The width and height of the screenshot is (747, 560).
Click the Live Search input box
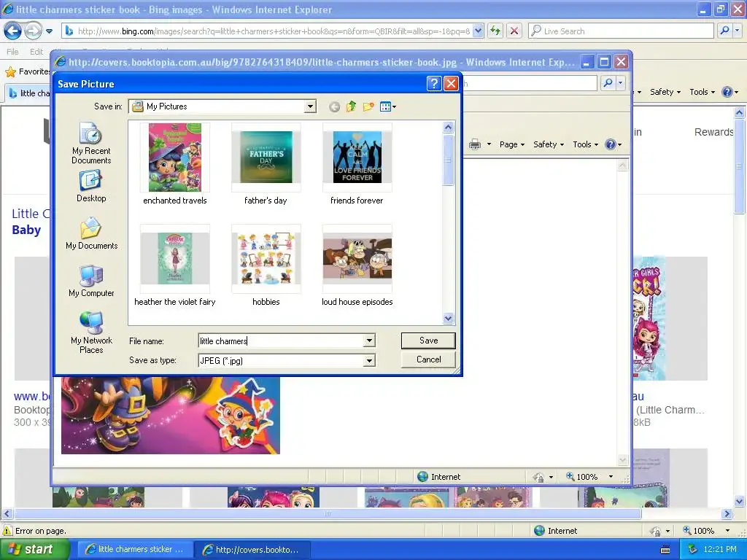click(x=622, y=31)
